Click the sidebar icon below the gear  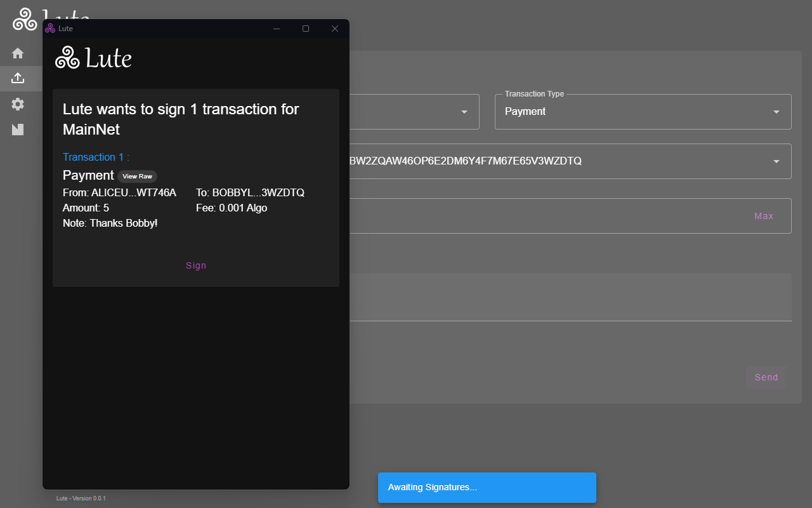pyautogui.click(x=18, y=130)
